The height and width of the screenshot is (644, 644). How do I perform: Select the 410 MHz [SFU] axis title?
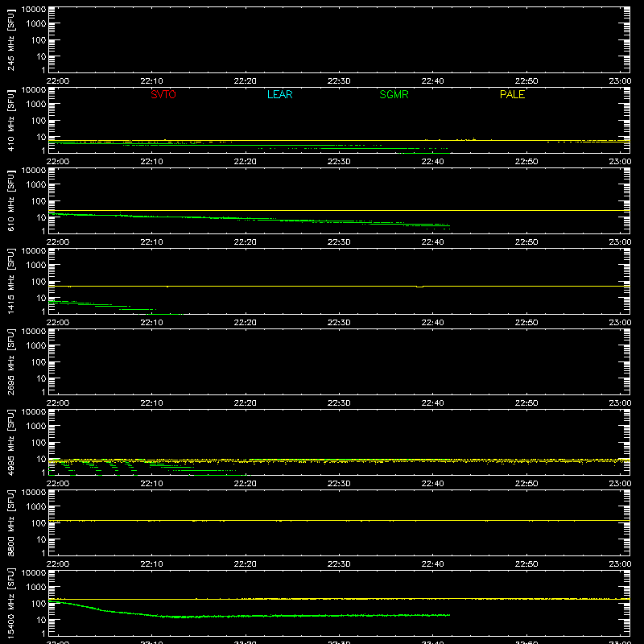coord(10,121)
